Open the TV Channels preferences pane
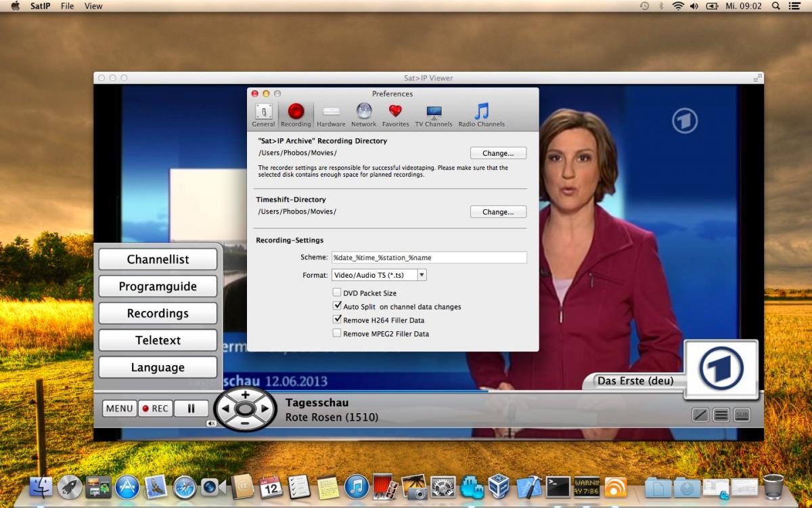 pyautogui.click(x=434, y=114)
